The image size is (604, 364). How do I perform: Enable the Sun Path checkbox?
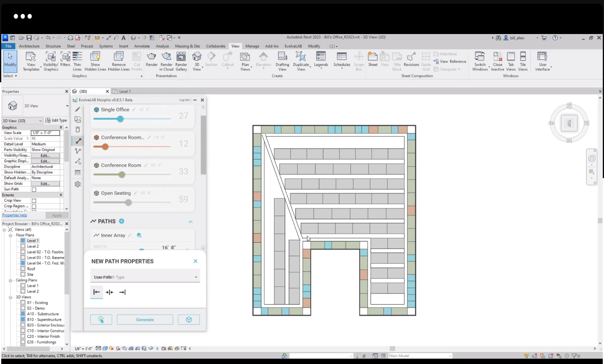(34, 189)
